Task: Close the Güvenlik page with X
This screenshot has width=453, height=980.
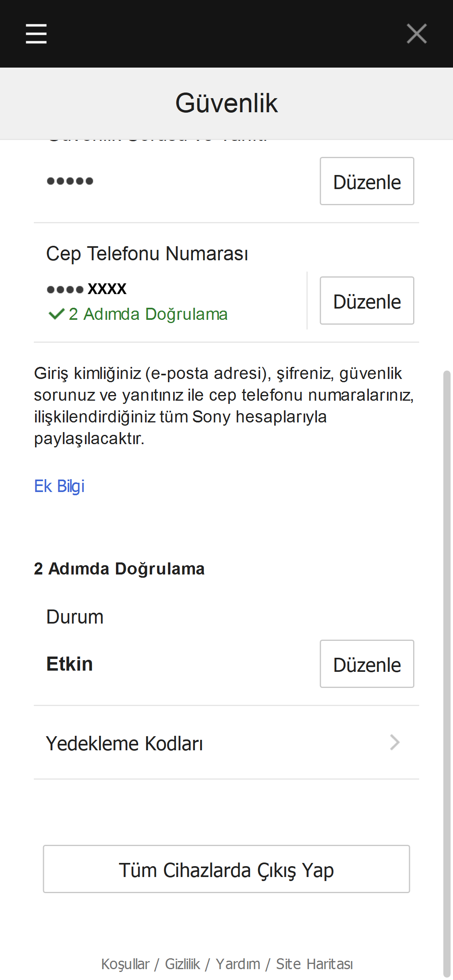Action: click(416, 33)
